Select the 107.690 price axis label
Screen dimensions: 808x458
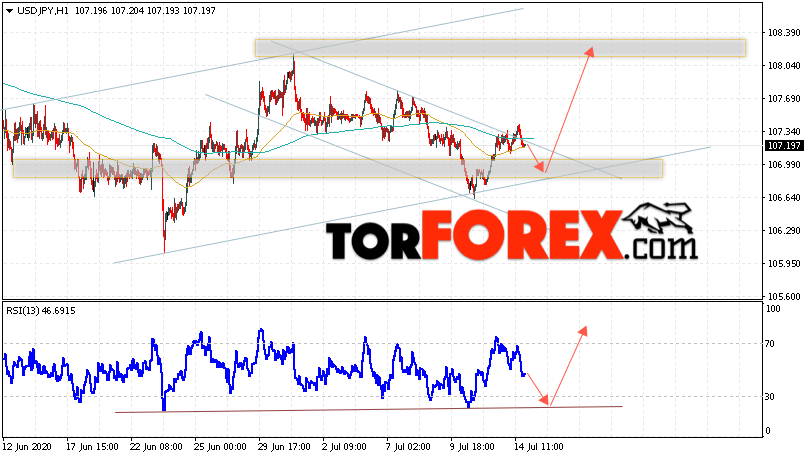(x=784, y=98)
